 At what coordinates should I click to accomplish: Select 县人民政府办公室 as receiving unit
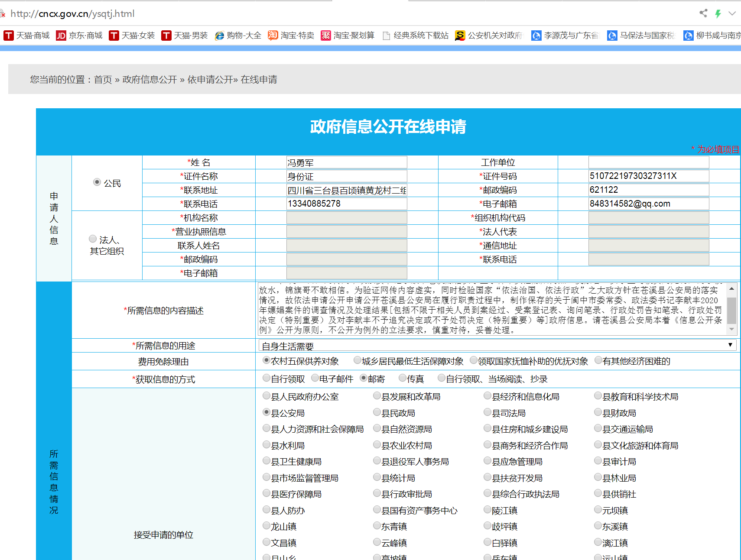click(x=266, y=396)
